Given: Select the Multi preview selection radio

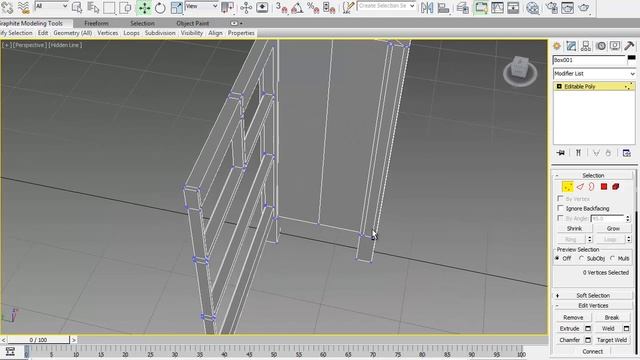Looking at the screenshot, I should [612, 258].
